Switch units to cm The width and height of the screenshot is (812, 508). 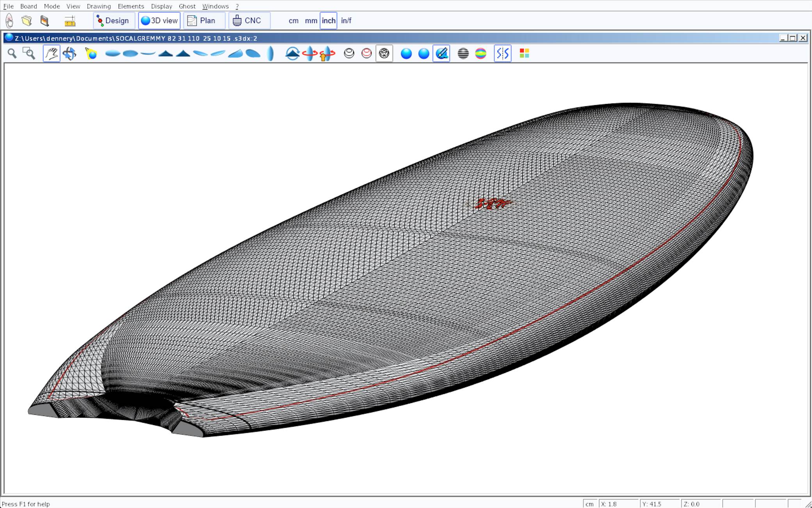tap(294, 21)
